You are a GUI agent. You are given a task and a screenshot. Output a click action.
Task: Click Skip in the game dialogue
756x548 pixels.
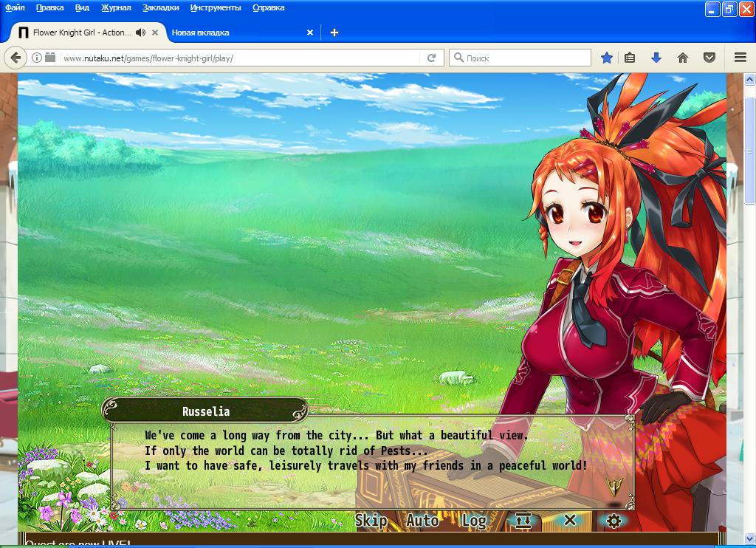click(x=371, y=521)
